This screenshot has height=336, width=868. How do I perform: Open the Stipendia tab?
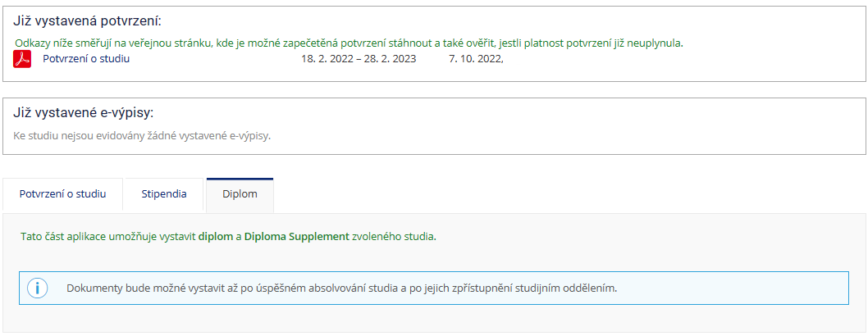point(164,194)
